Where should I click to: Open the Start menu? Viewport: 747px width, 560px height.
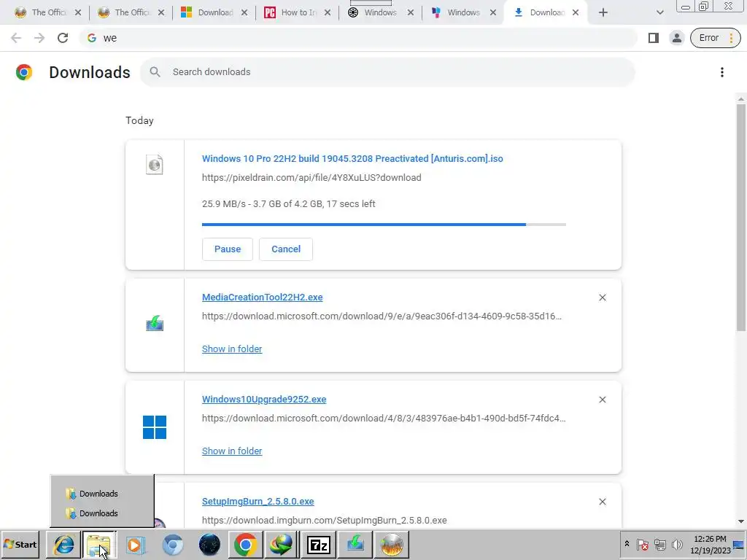click(20, 544)
